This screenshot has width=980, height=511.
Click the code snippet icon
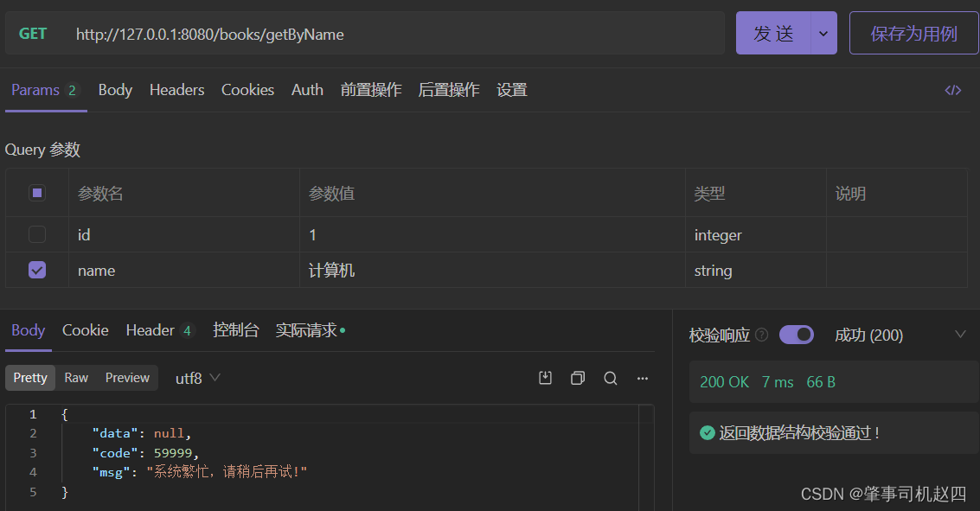952,90
